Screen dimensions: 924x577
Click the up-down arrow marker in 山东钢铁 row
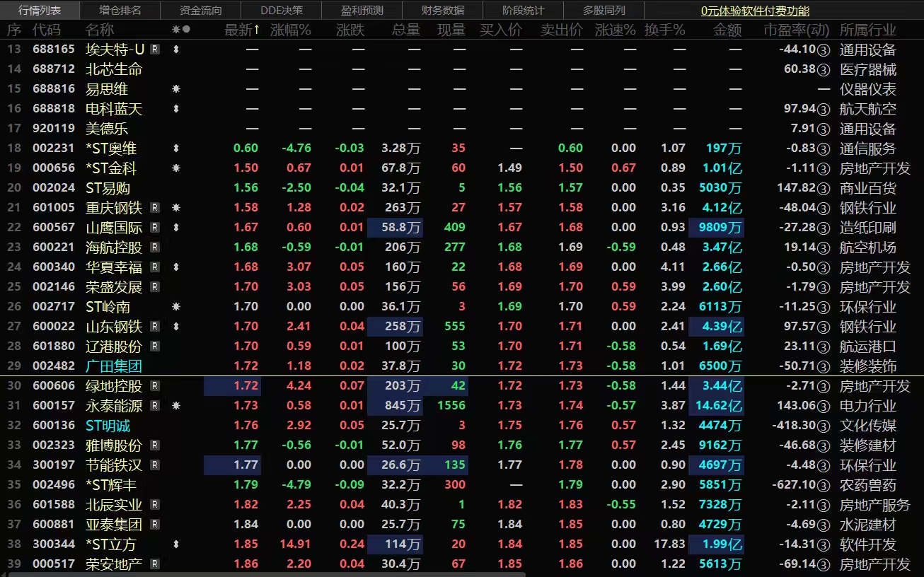176,327
